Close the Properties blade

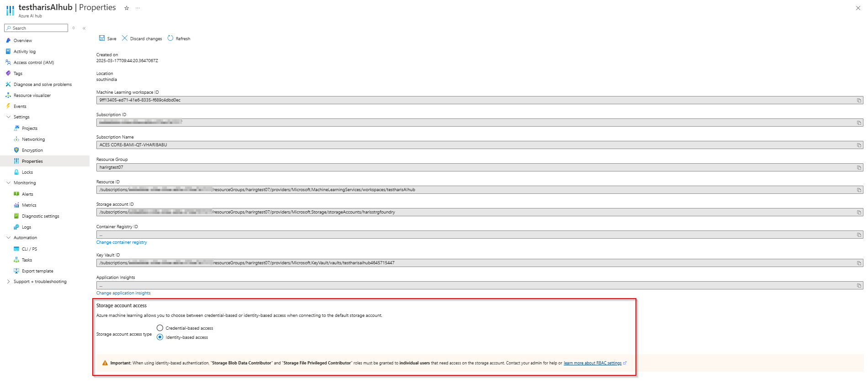pyautogui.click(x=858, y=8)
